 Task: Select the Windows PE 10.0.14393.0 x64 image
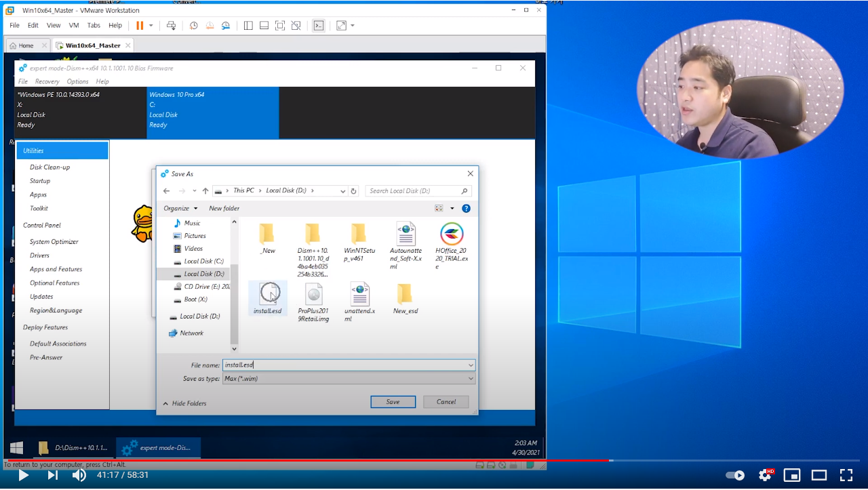point(81,113)
